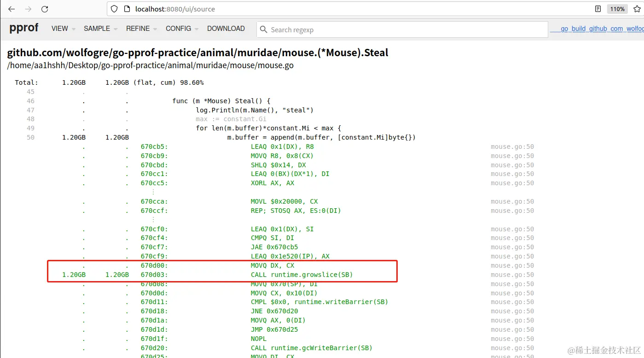Viewport: 644px width, 358px height.
Task: Open the SAMPLE dropdown menu
Action: pos(100,29)
